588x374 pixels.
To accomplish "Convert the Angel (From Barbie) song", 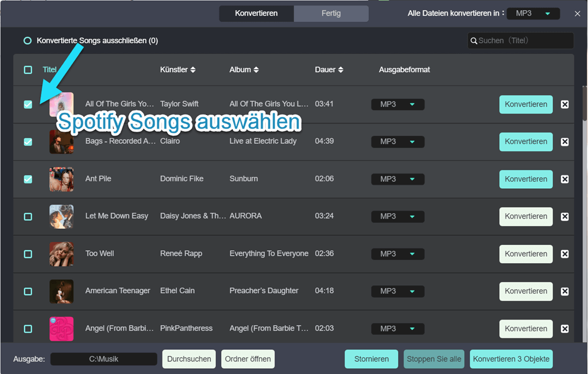I will click(526, 329).
